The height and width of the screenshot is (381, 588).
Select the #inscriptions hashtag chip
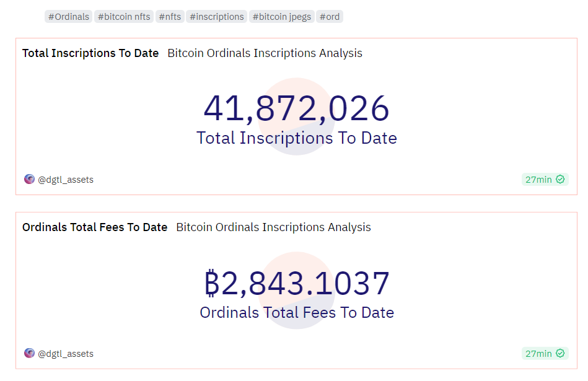pyautogui.click(x=216, y=17)
